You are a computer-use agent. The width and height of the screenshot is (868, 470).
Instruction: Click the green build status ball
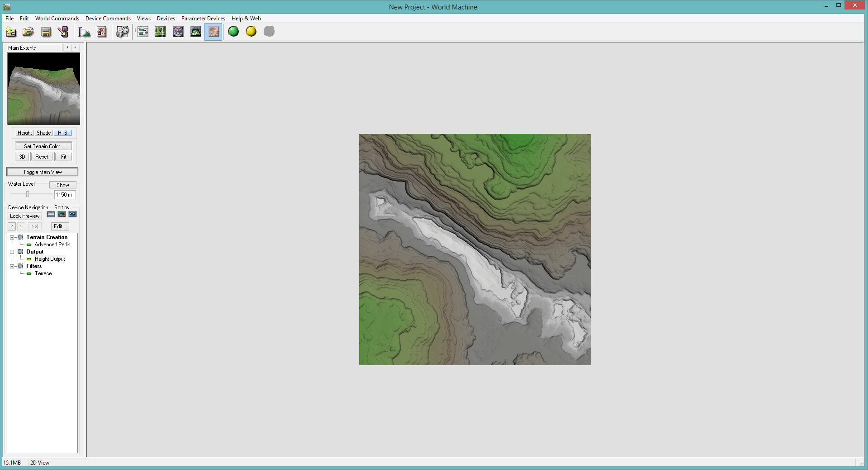233,32
